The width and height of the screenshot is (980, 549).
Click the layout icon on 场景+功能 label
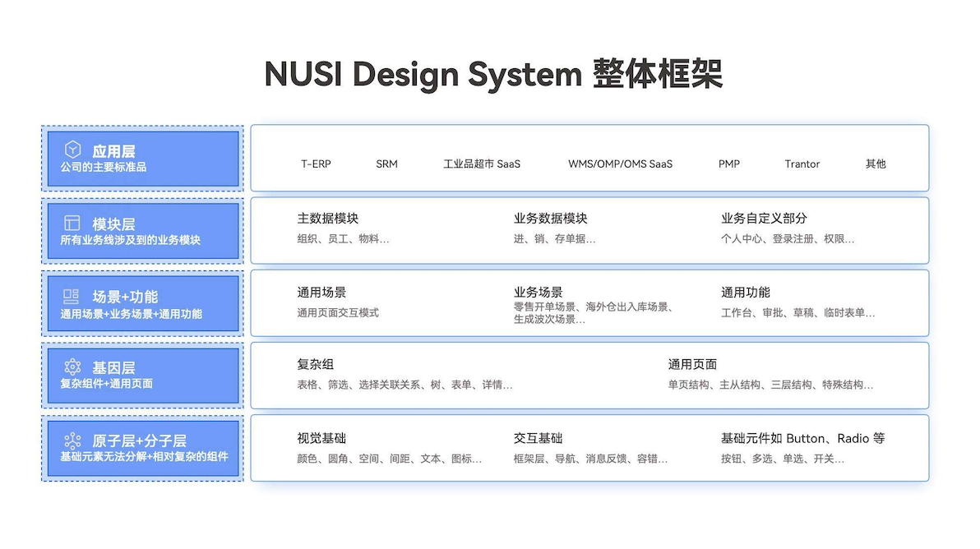(72, 296)
